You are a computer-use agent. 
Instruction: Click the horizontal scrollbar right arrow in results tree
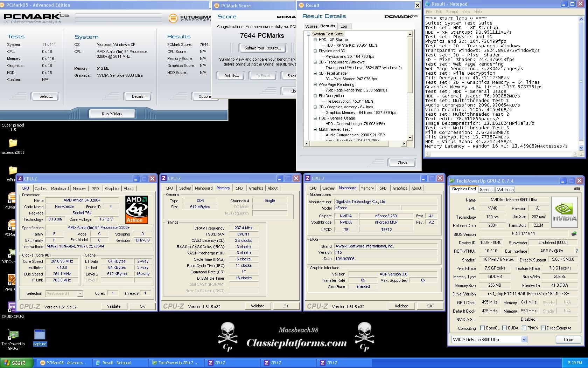[x=404, y=143]
